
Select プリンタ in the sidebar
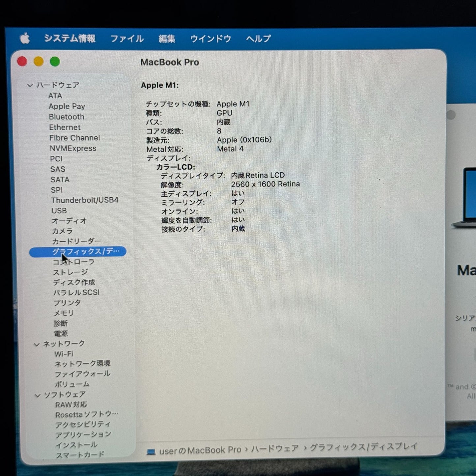coord(67,303)
